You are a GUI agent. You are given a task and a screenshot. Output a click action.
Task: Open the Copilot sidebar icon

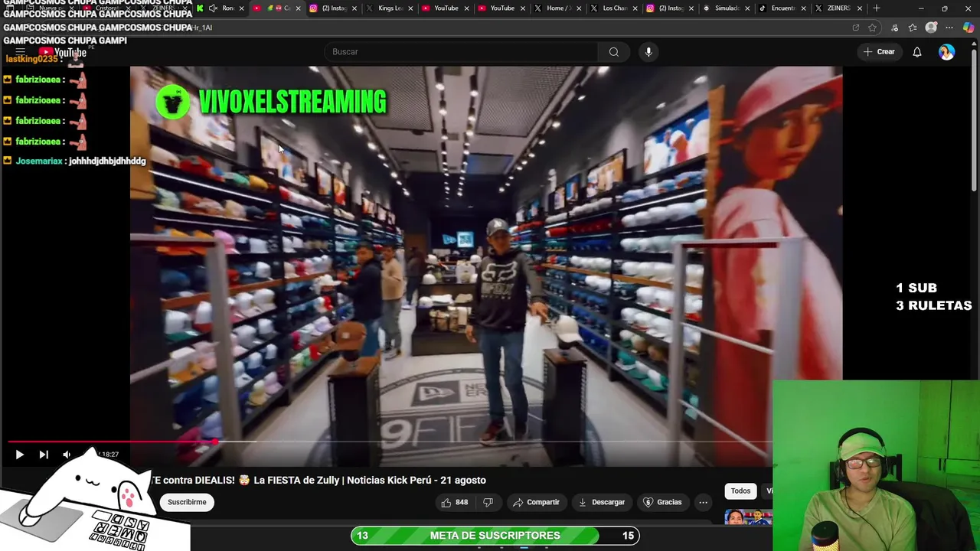point(969,28)
